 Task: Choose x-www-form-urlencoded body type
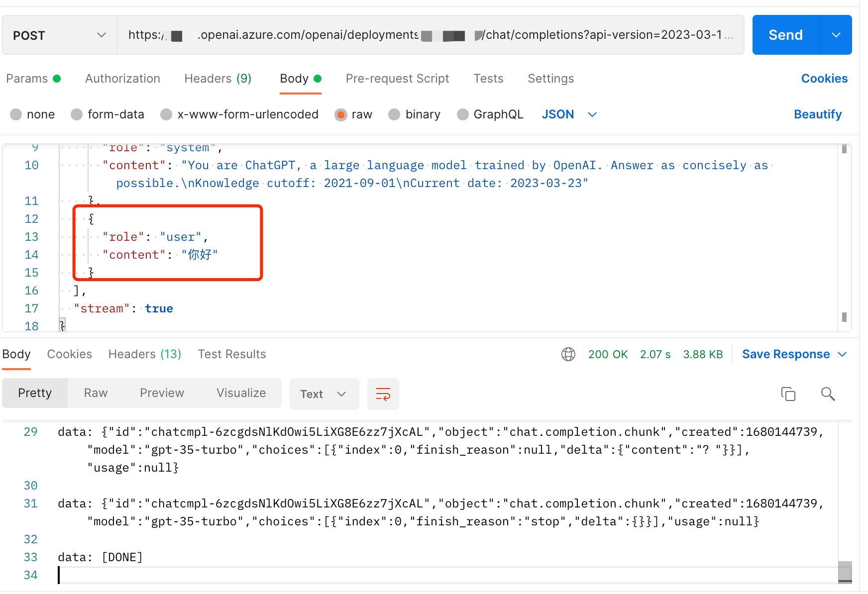tap(239, 114)
